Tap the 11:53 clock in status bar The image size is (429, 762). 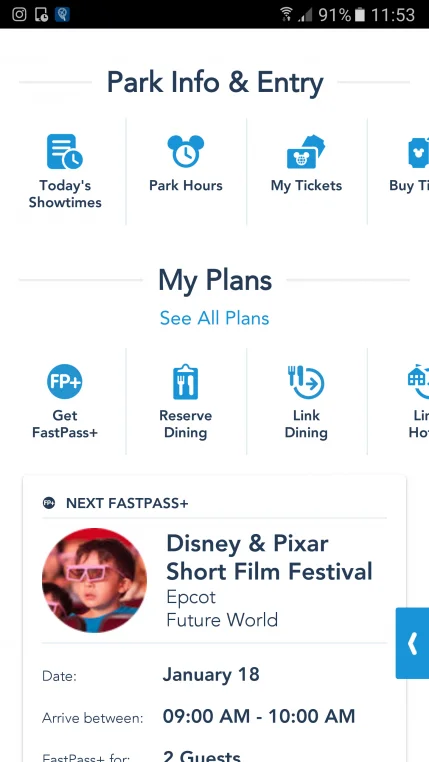(x=393, y=15)
